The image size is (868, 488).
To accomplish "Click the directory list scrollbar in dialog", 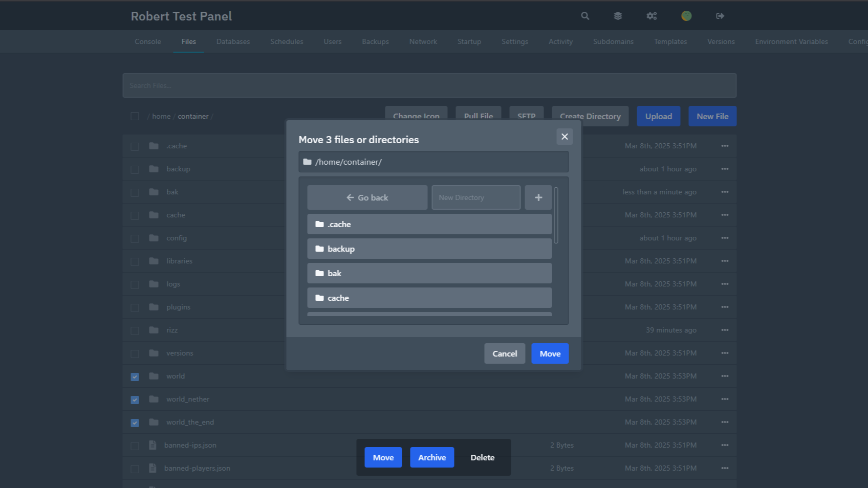I will point(556,215).
